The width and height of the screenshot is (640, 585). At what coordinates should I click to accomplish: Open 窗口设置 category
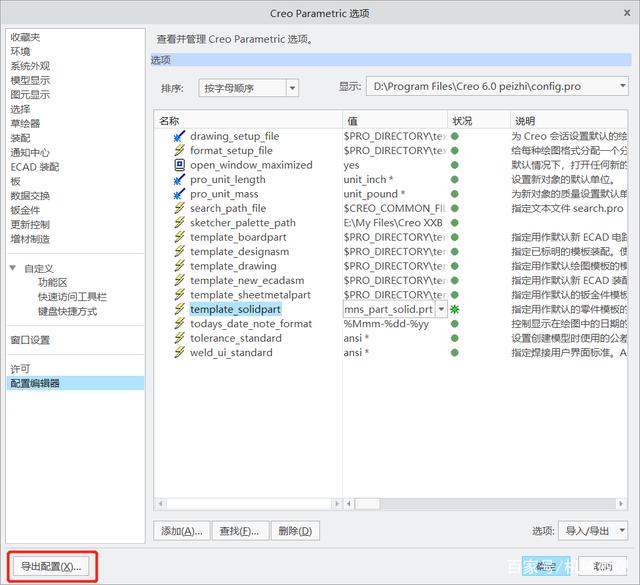[30, 340]
